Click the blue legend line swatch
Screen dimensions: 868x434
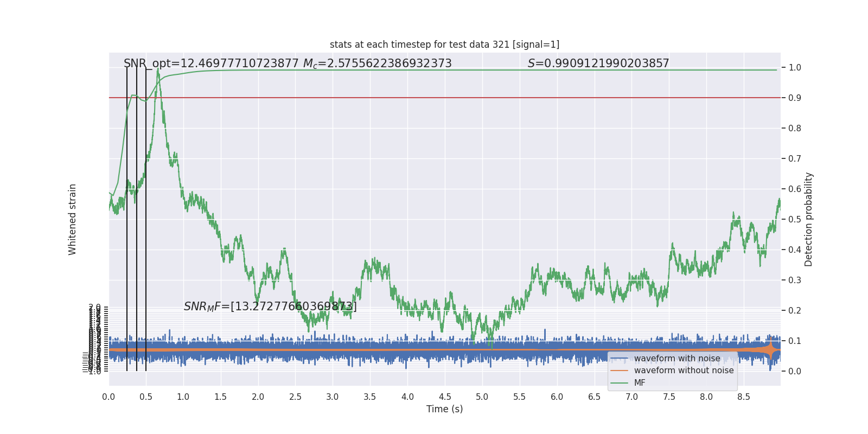(x=619, y=359)
